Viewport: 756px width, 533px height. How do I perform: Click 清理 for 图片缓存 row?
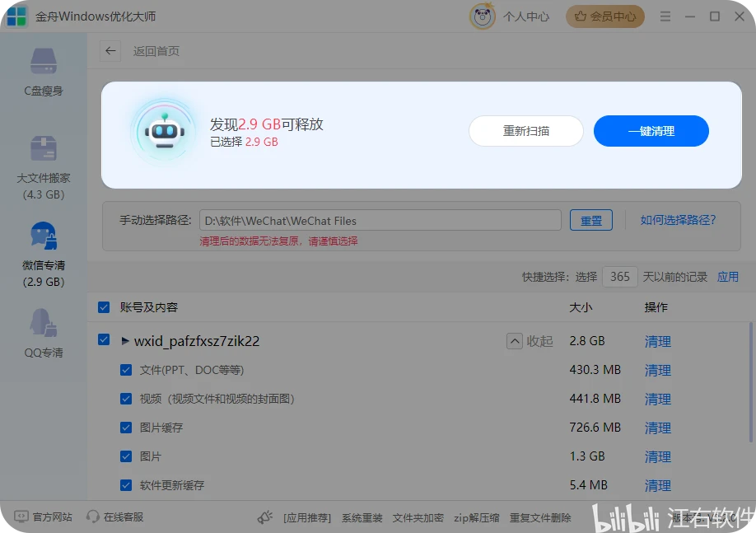[658, 428]
